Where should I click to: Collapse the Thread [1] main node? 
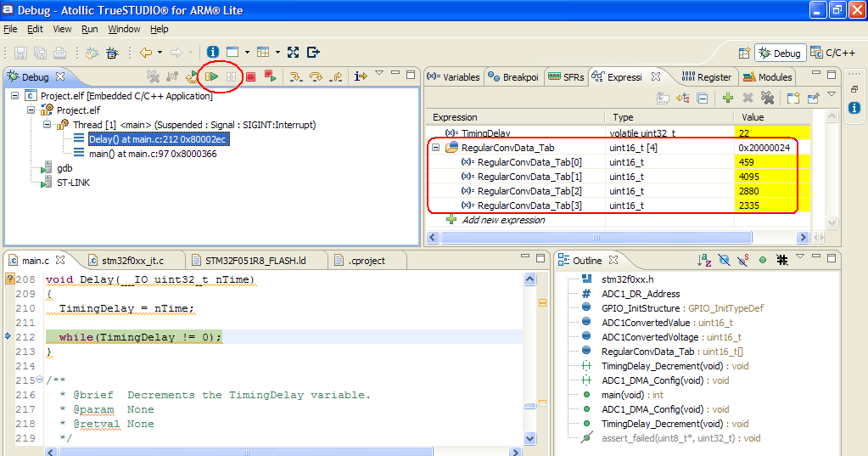[x=48, y=125]
